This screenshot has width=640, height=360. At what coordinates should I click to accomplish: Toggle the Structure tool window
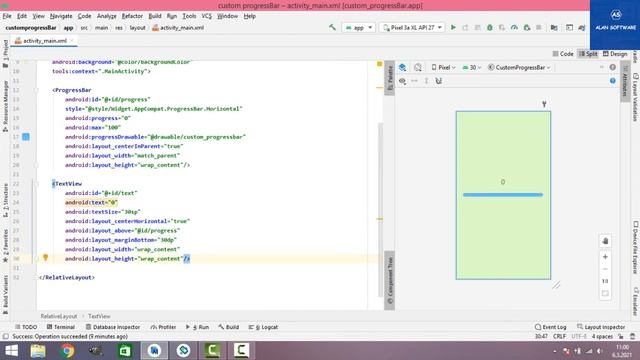[5, 200]
